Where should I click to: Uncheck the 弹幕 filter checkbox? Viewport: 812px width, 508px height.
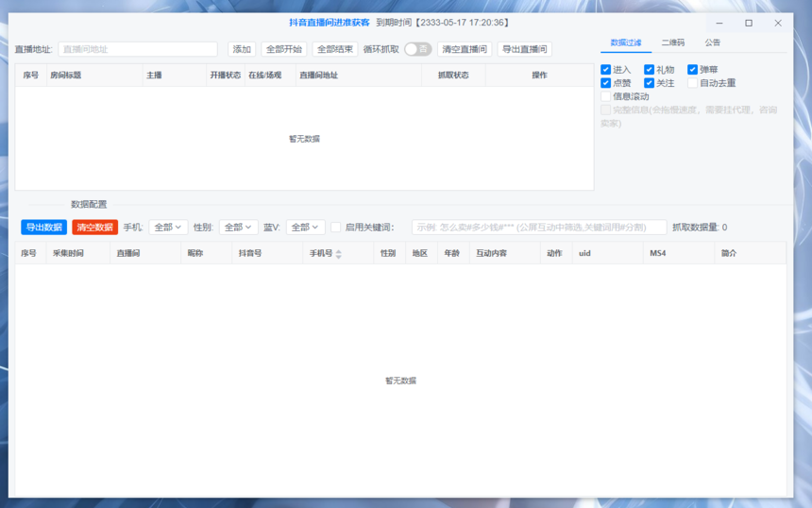[692, 69]
